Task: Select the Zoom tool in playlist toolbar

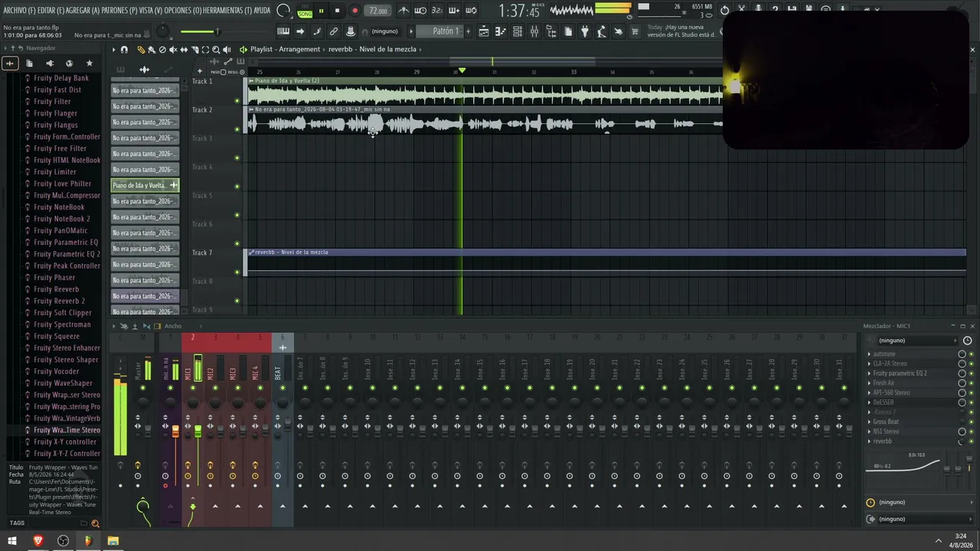Action: 216,50
